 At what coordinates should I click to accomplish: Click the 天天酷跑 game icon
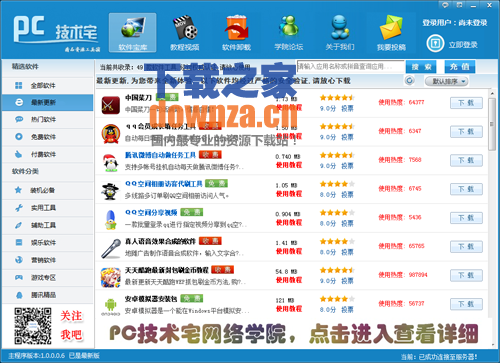(111, 277)
